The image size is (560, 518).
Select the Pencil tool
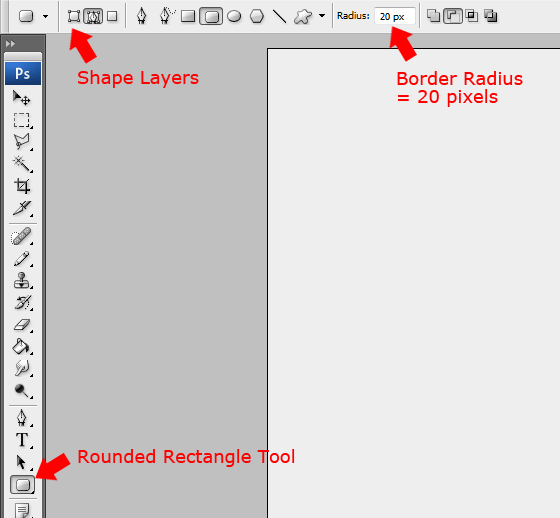(22, 259)
